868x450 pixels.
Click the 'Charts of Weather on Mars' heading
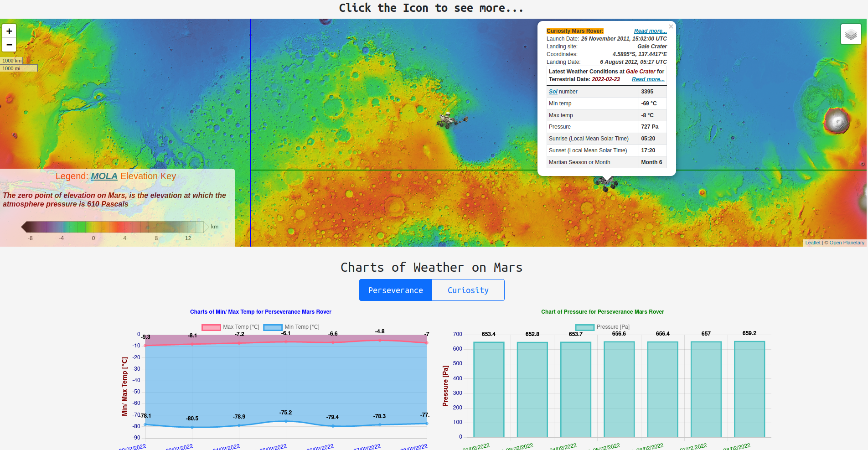tap(431, 268)
